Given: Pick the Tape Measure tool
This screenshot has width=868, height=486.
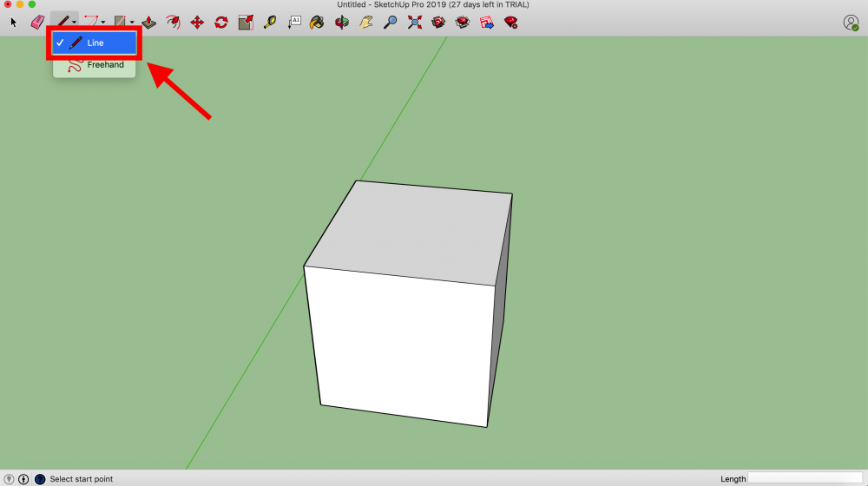Looking at the screenshot, I should point(270,23).
